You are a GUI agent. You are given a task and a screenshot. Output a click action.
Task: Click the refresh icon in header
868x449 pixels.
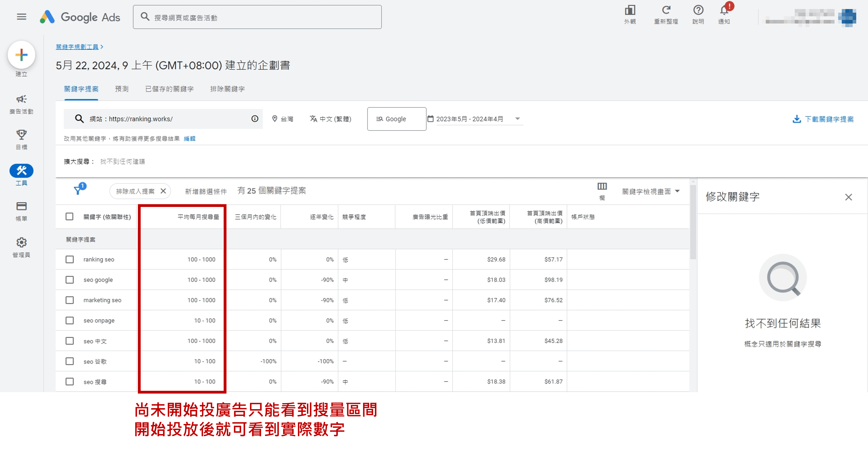(x=666, y=10)
